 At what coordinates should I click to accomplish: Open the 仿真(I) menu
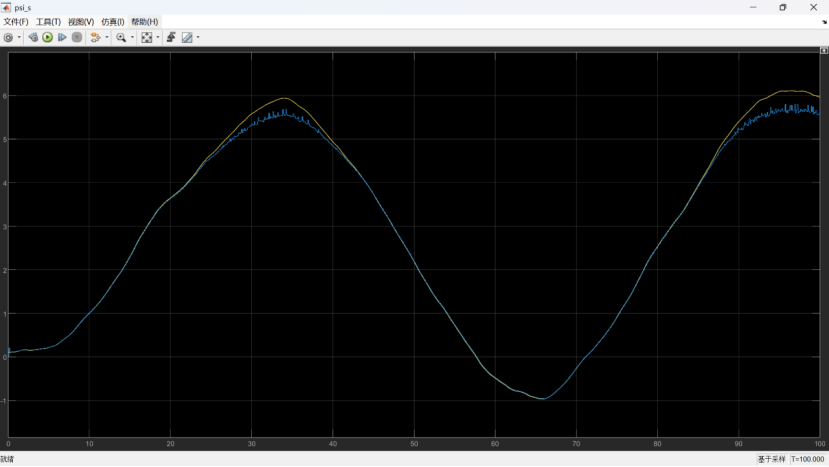tap(113, 22)
